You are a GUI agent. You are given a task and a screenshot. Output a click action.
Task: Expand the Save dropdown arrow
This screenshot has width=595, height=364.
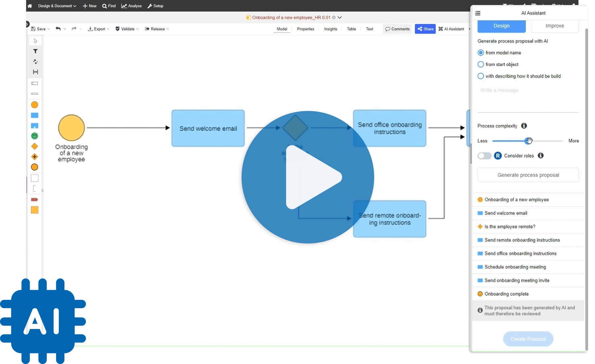click(49, 29)
